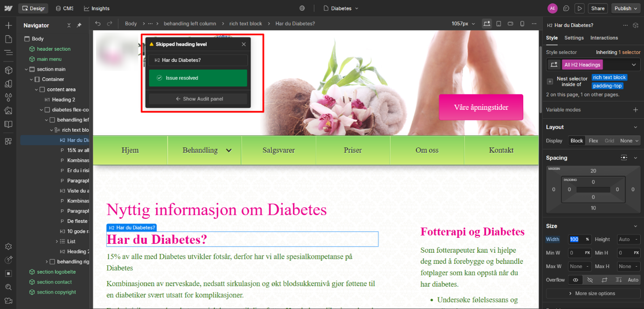
Task: Open the CMS book icon panel
Action: click(8, 124)
